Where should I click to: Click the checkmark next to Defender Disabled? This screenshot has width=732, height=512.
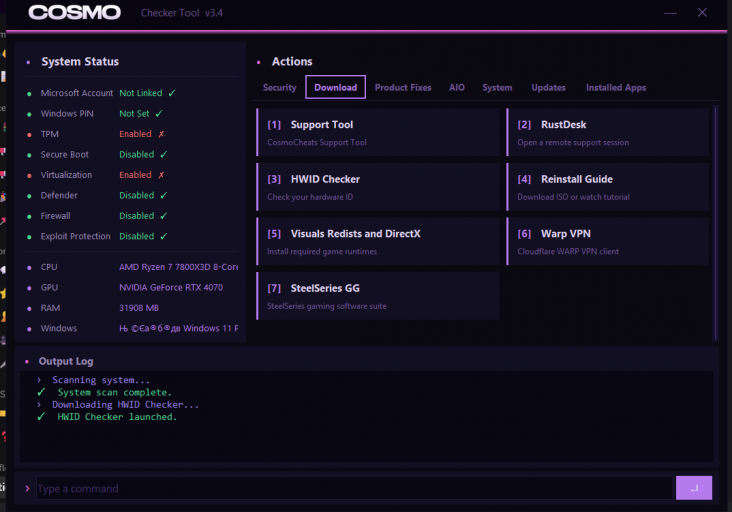tap(163, 196)
